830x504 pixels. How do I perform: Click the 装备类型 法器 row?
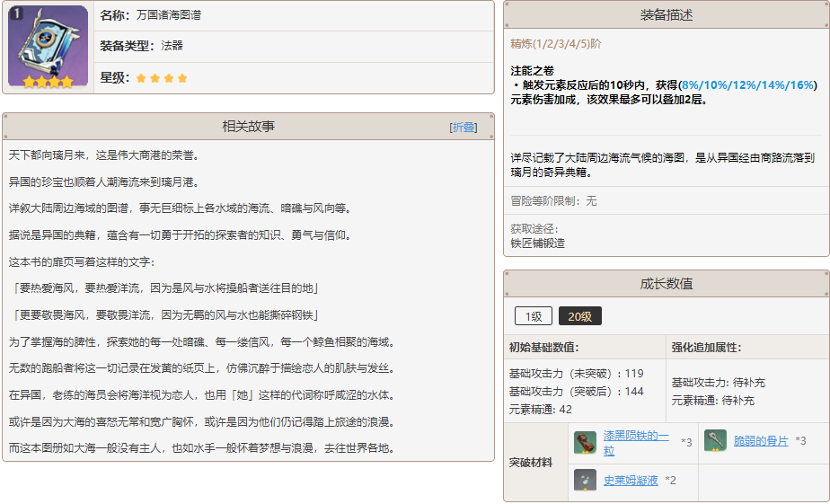(294, 46)
